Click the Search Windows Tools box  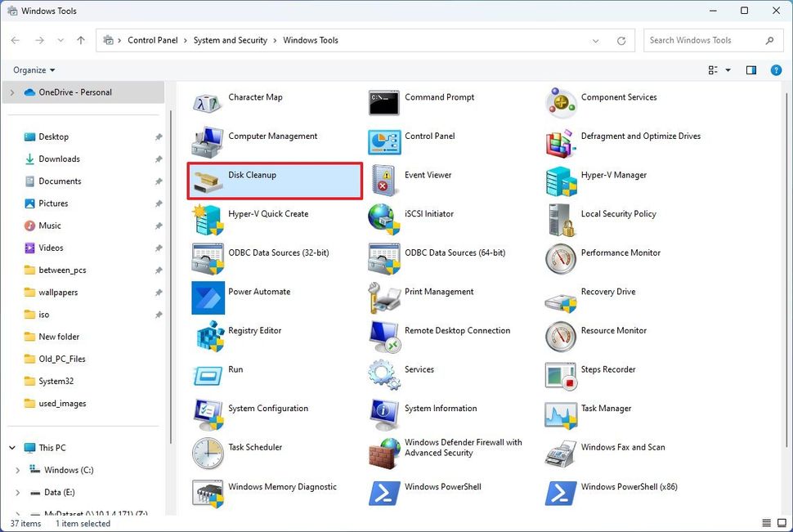[705, 39]
